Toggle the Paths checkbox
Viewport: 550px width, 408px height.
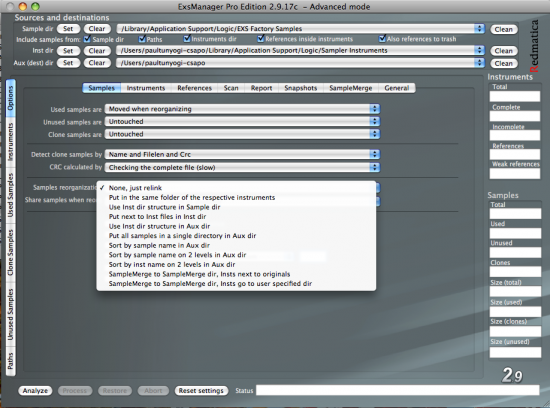[x=142, y=39]
